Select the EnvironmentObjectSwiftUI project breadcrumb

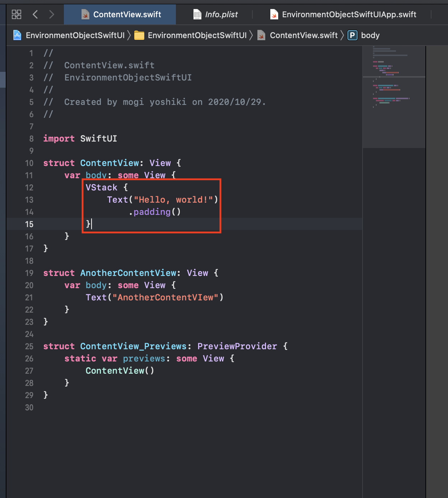click(x=75, y=35)
